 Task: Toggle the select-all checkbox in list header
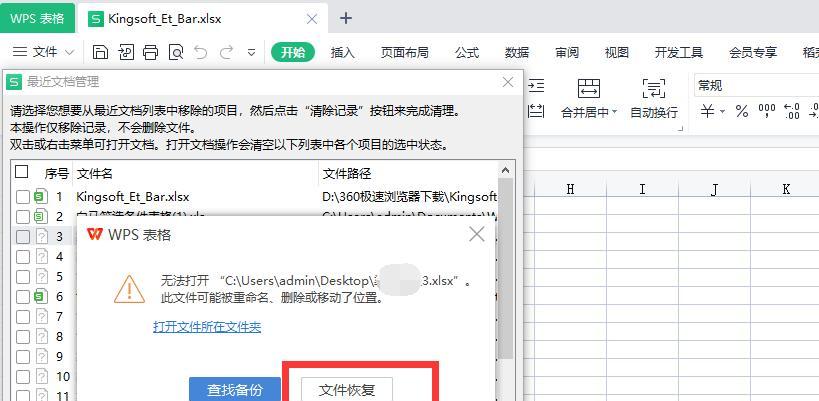(x=21, y=172)
